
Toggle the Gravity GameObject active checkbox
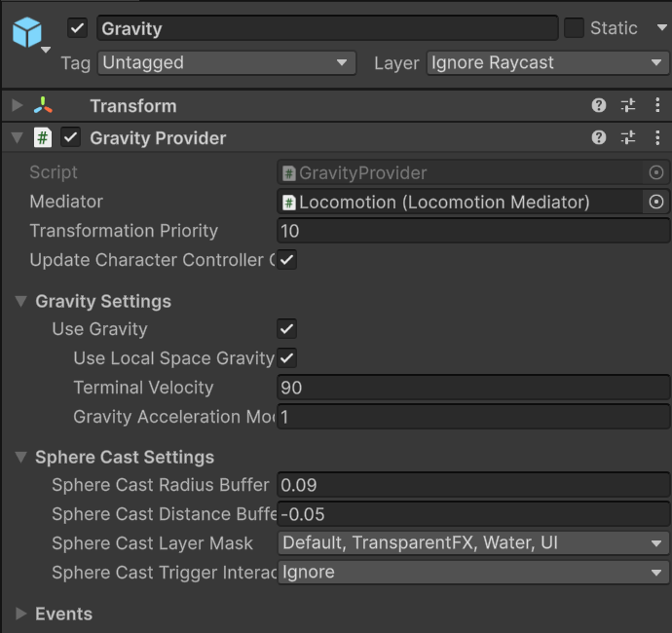(x=78, y=28)
